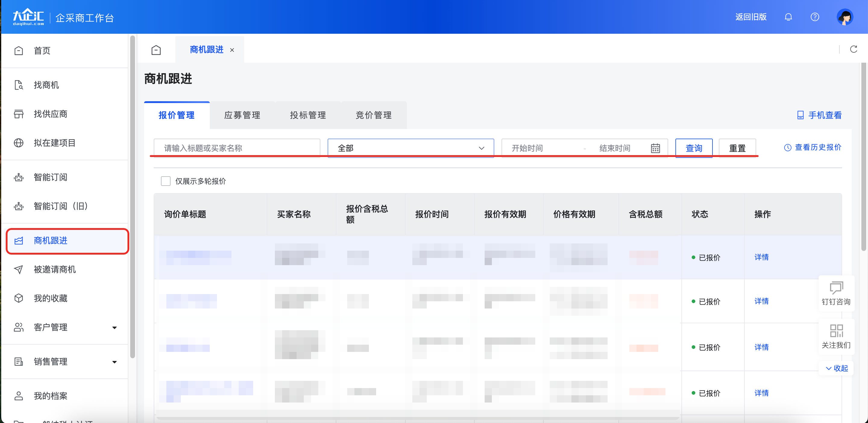This screenshot has width=868, height=423.
Task: Switch to 应募管理 tab
Action: pyautogui.click(x=242, y=115)
